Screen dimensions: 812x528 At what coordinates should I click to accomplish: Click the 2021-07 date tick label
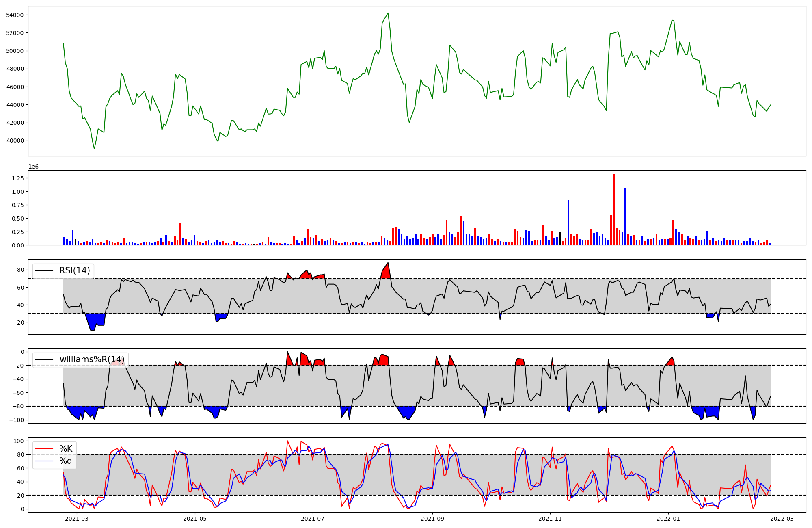point(313,519)
